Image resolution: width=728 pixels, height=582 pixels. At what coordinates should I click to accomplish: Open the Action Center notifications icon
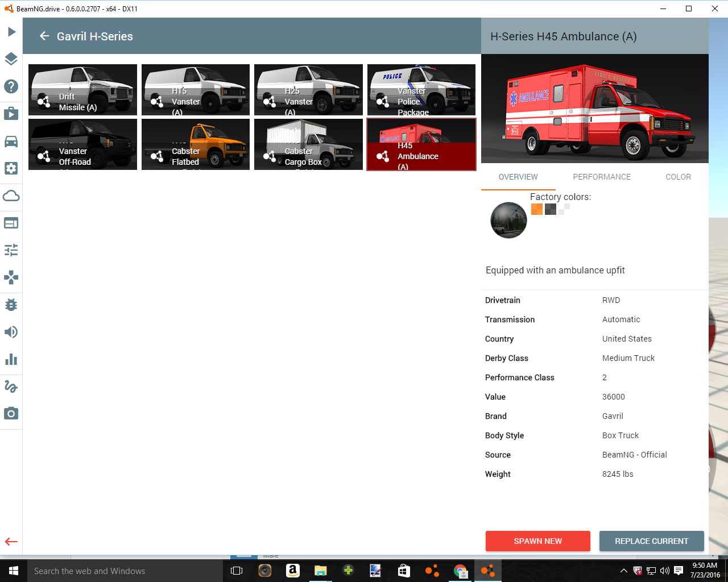(679, 571)
